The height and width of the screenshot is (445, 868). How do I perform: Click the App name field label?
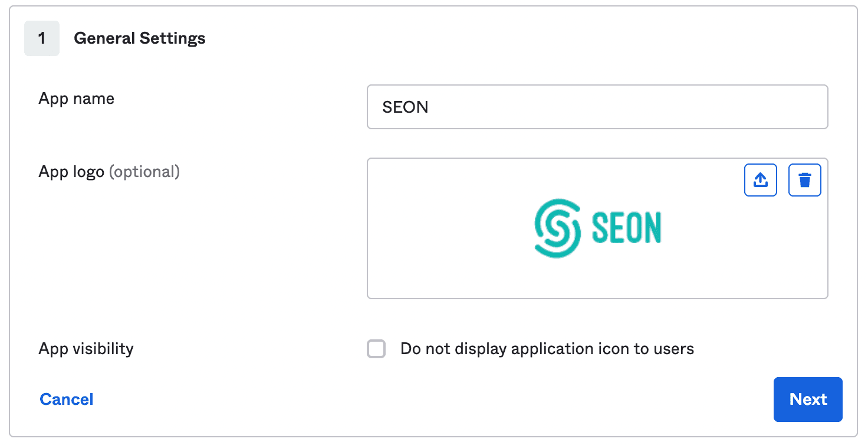click(x=77, y=99)
